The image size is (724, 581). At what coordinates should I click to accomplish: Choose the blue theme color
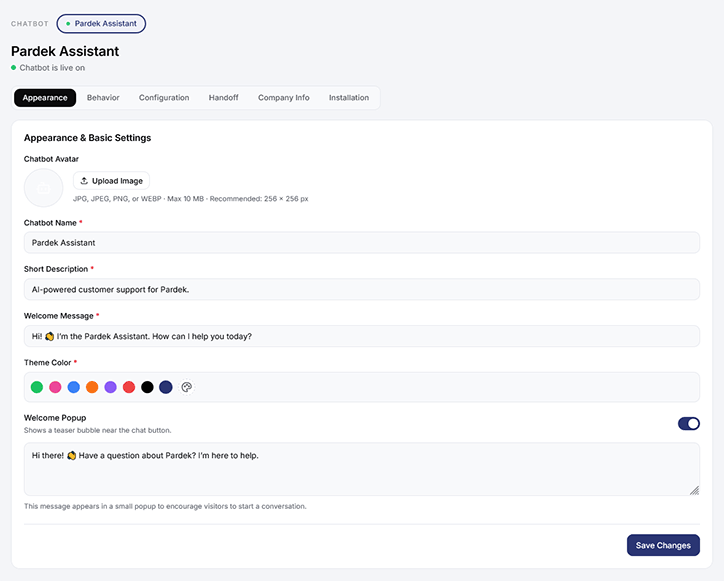(74, 387)
